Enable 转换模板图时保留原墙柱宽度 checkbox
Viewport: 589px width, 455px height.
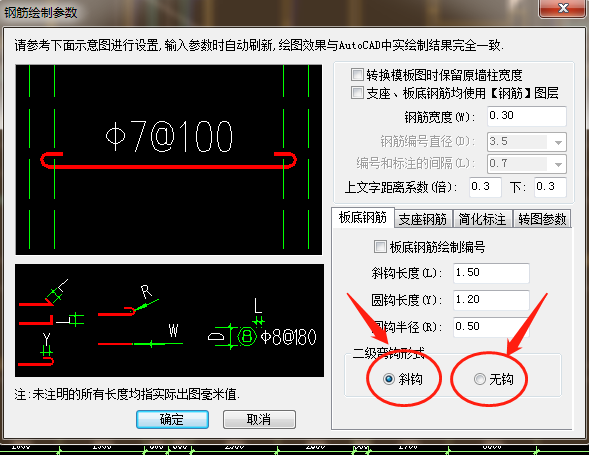point(357,74)
